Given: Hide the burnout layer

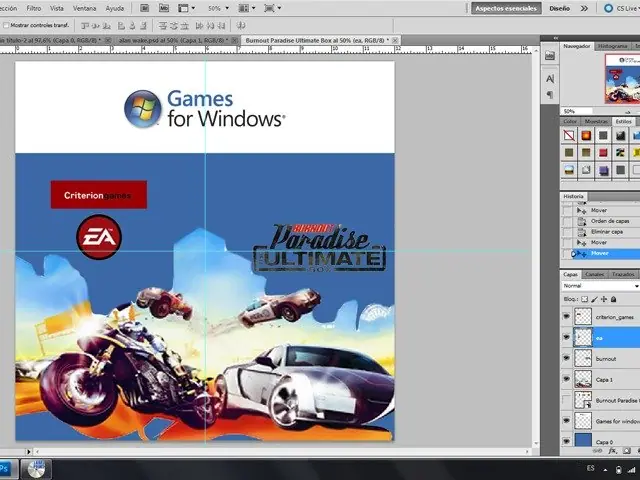Looking at the screenshot, I should [566, 358].
